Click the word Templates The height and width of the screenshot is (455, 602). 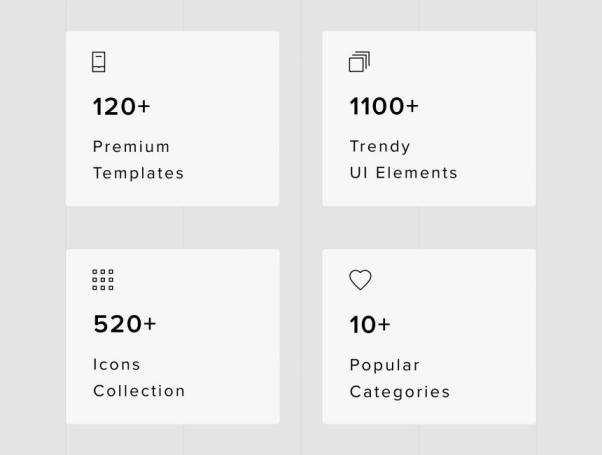coord(138,173)
